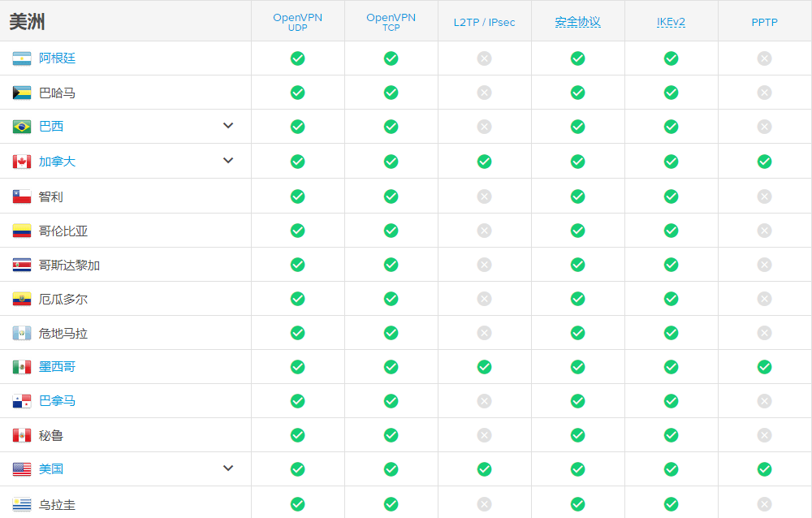Click the L2TP/IPsec checkmark for 墨西哥
This screenshot has width=812, height=518.
coord(484,367)
